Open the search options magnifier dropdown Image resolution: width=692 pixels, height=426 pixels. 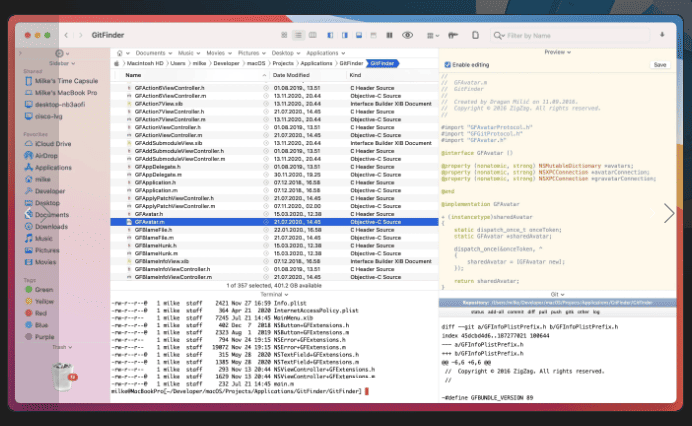point(499,35)
